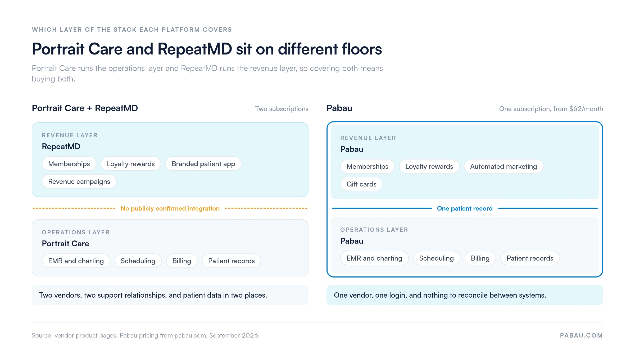The height and width of the screenshot is (364, 635).
Task: Click 'Operations layer' label above Portrait Care
Action: [76, 232]
